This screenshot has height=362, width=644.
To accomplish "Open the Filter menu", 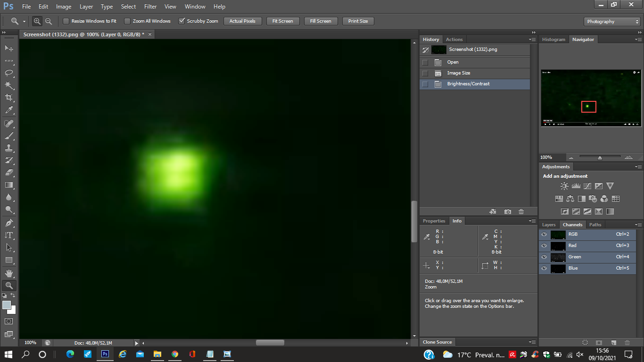I will [150, 7].
